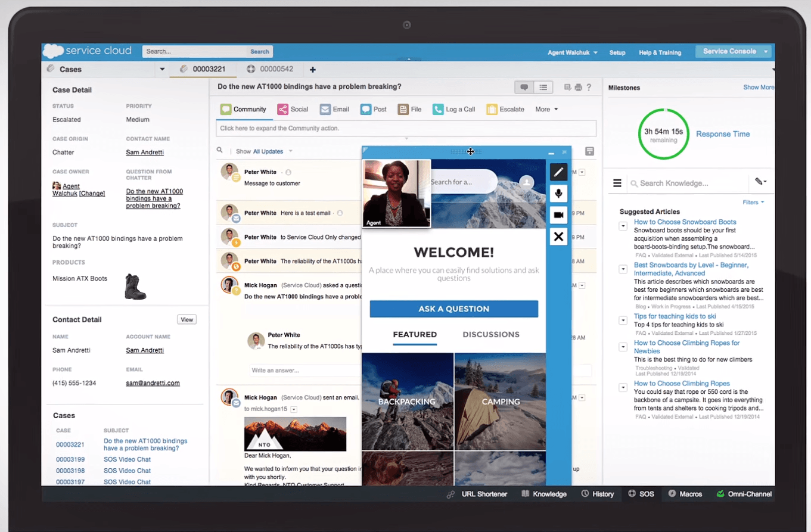Open the History footer component
811x532 pixels.
(x=598, y=494)
